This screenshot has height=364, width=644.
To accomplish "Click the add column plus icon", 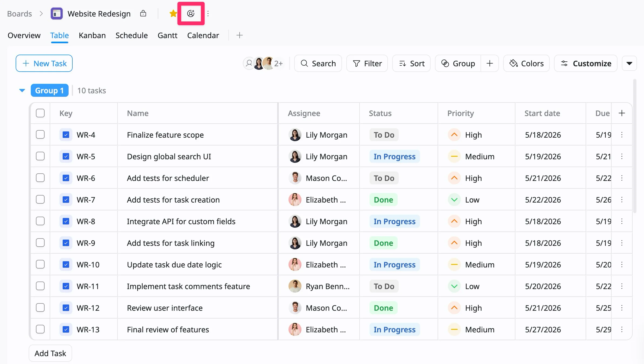I will [622, 113].
